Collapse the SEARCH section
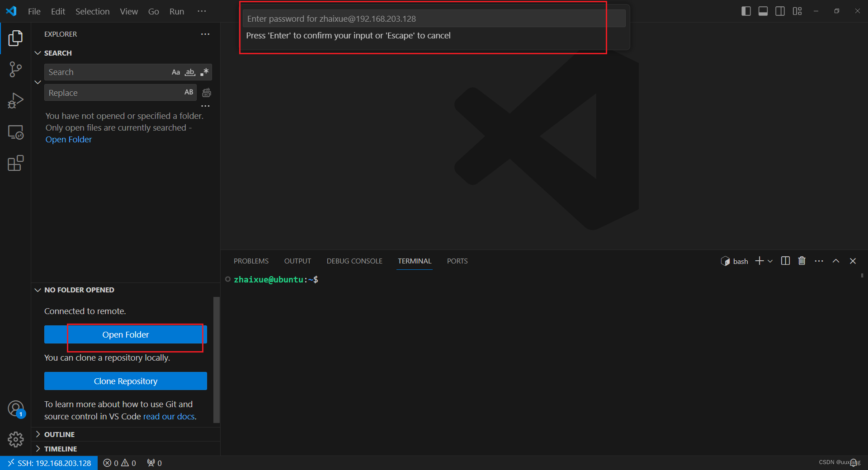Viewport: 868px width, 470px height. tap(38, 53)
